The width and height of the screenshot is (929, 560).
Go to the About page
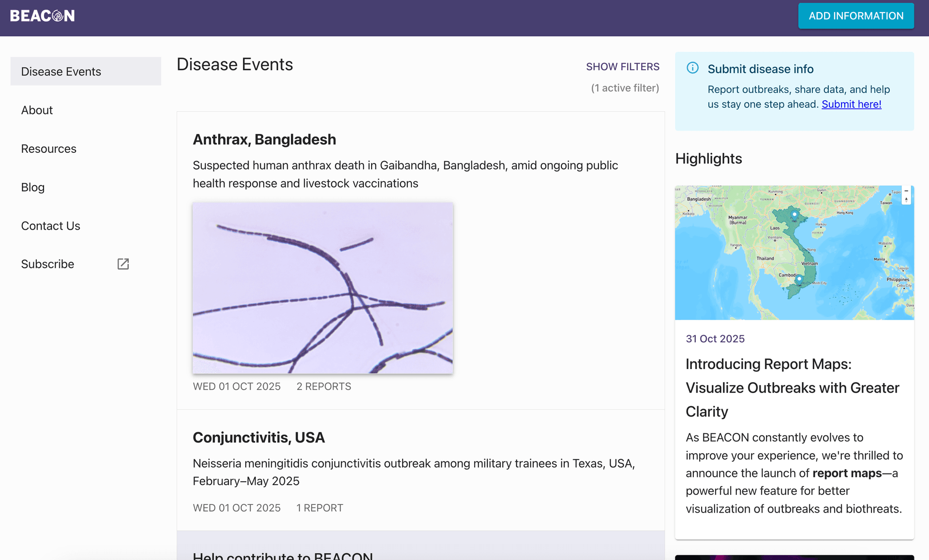pyautogui.click(x=37, y=110)
